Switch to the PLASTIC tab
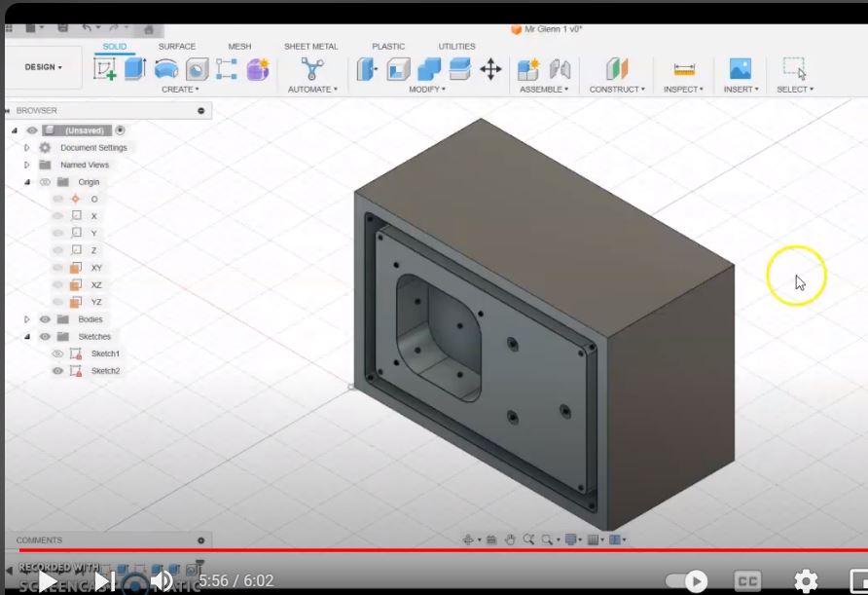 (388, 47)
